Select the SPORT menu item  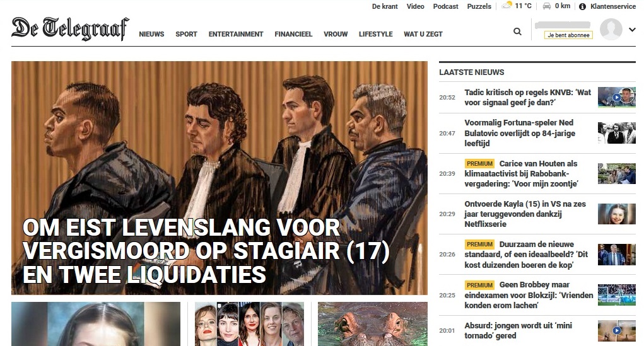point(187,34)
